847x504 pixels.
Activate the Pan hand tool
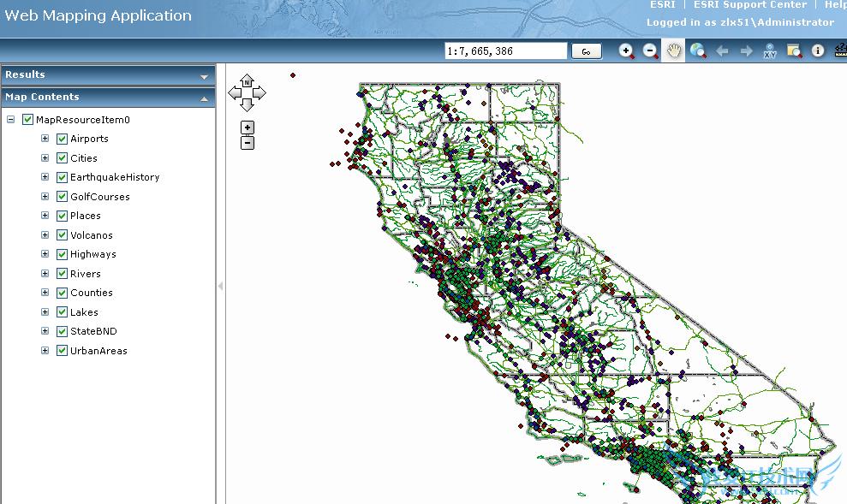tap(674, 51)
